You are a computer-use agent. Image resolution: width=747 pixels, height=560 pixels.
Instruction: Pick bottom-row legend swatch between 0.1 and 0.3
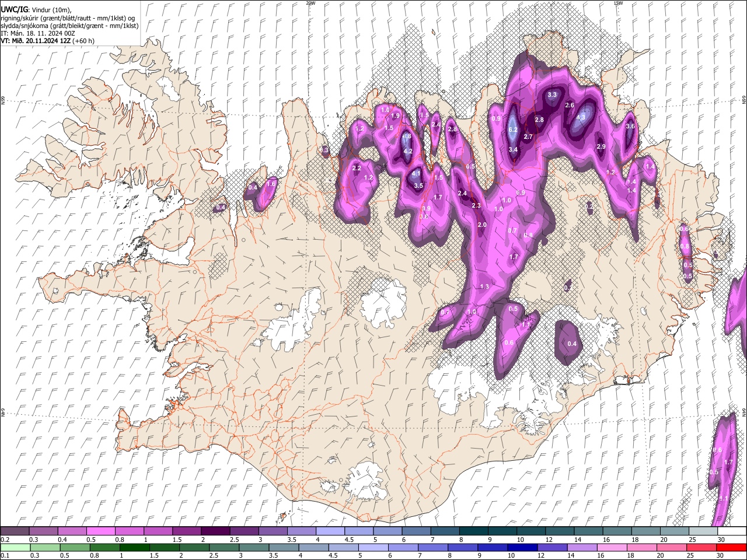pyautogui.click(x=15, y=547)
